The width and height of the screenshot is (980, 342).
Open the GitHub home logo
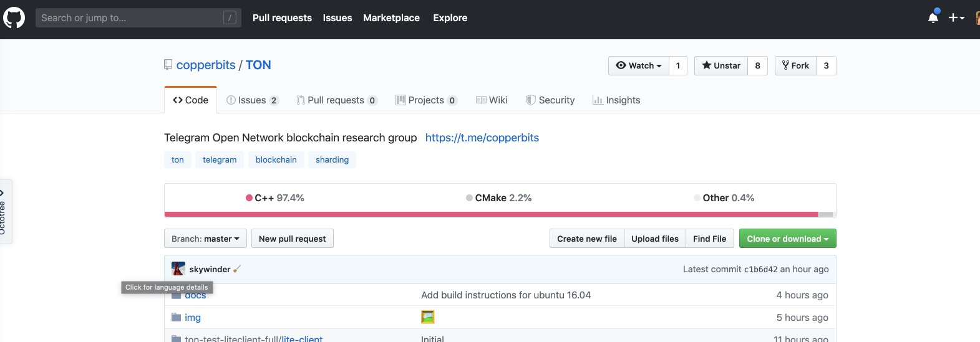[14, 18]
